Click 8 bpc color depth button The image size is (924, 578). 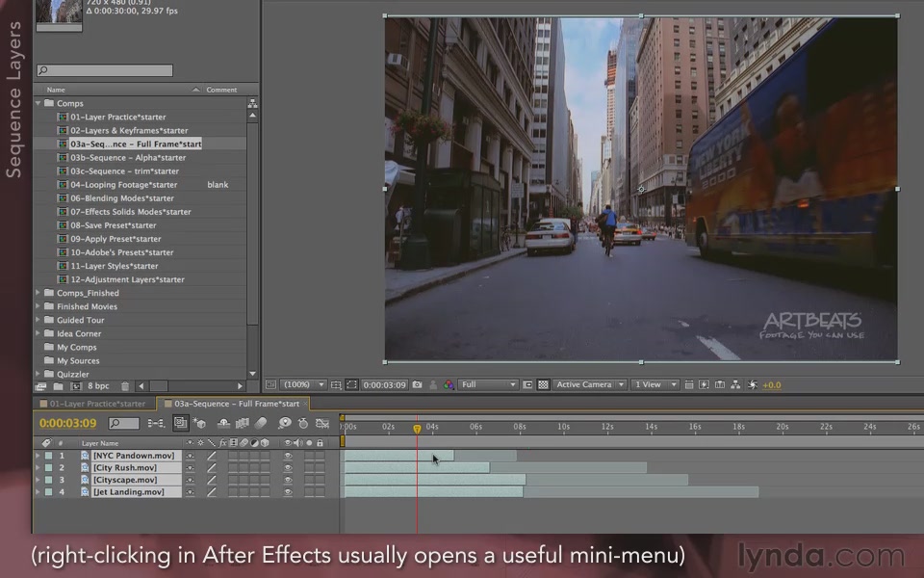pyautogui.click(x=98, y=386)
